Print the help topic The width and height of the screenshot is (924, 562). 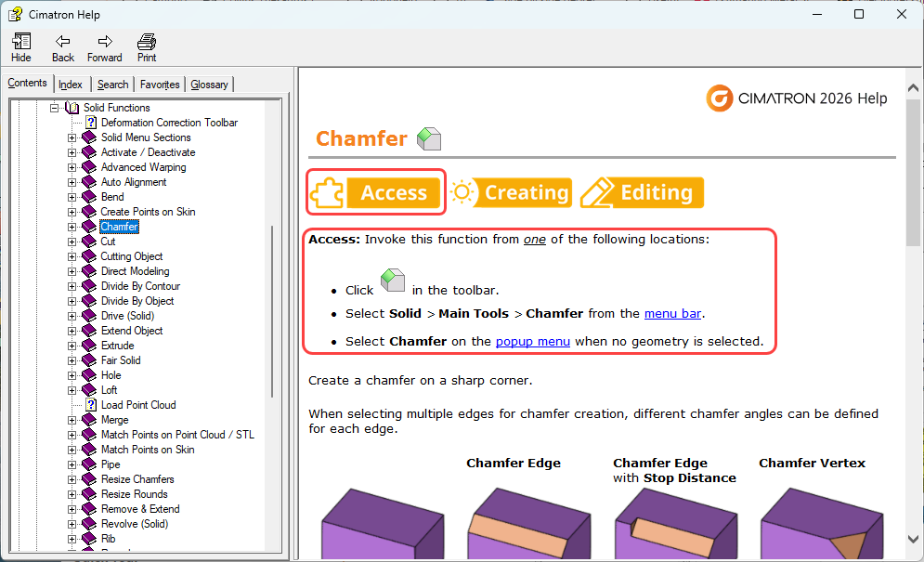point(147,47)
